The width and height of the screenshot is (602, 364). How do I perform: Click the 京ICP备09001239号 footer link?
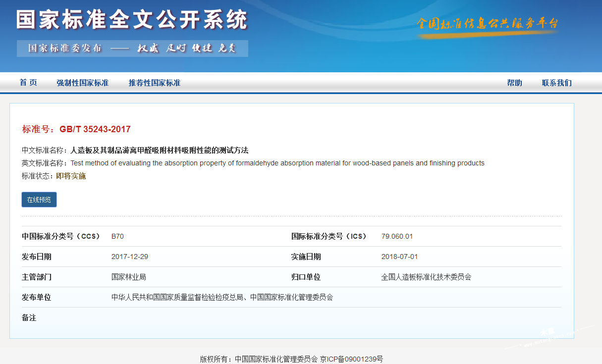pyautogui.click(x=351, y=359)
